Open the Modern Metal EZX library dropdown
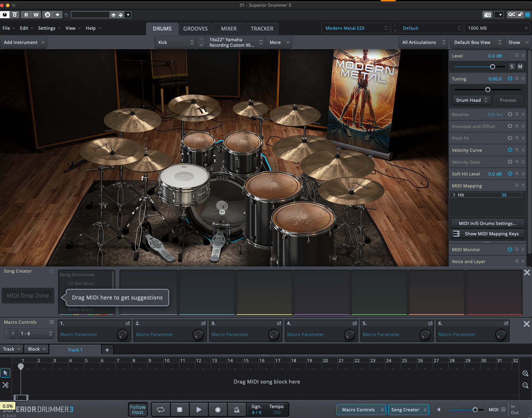Screen dimensions: 532x418 356,28
